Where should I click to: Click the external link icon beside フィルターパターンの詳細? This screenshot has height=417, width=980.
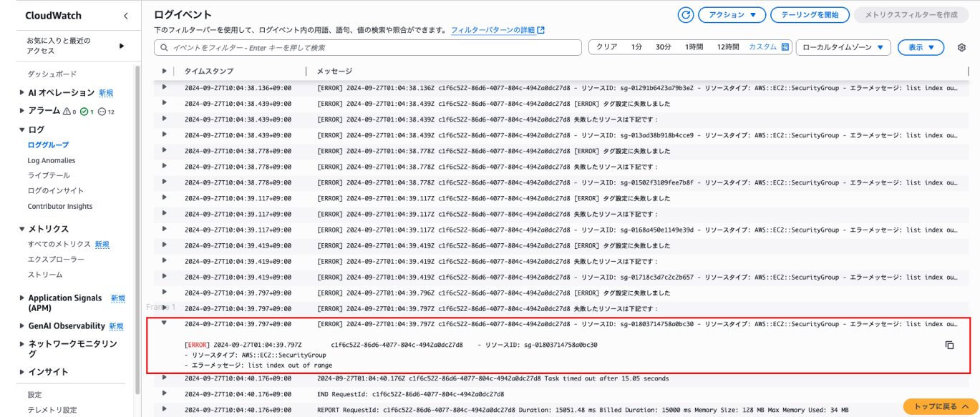pyautogui.click(x=541, y=30)
